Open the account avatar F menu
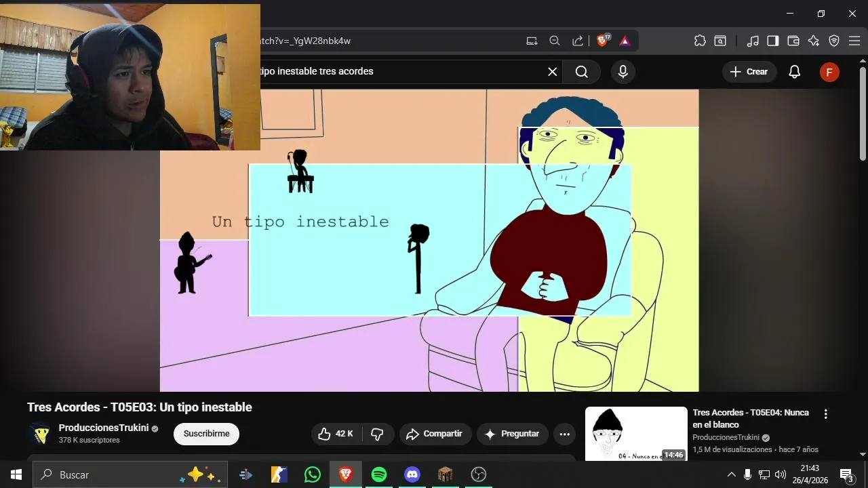 (829, 73)
